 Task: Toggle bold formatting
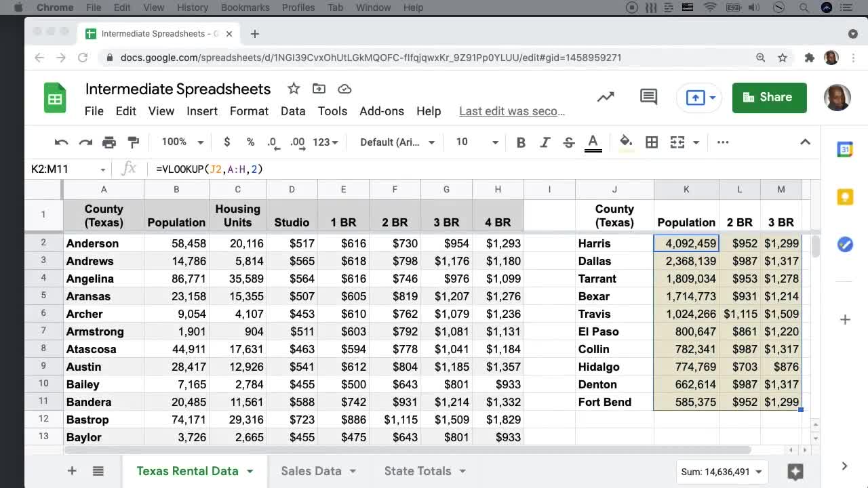point(521,142)
